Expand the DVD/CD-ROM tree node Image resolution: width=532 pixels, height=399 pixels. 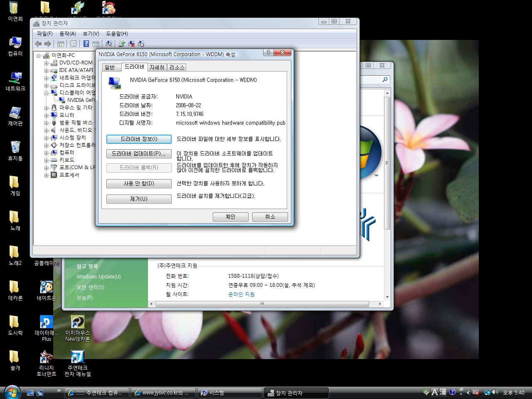click(x=47, y=63)
